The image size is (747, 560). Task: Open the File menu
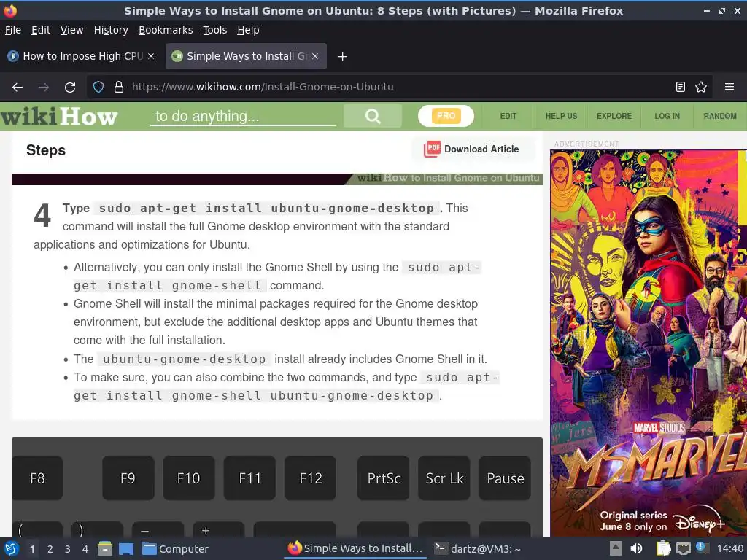[x=13, y=30]
